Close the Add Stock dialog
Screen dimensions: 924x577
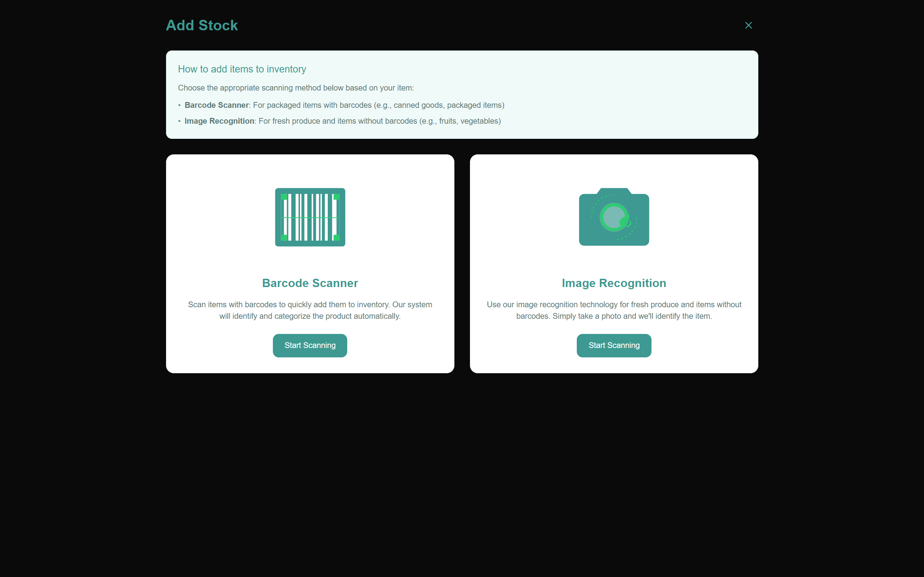748,25
